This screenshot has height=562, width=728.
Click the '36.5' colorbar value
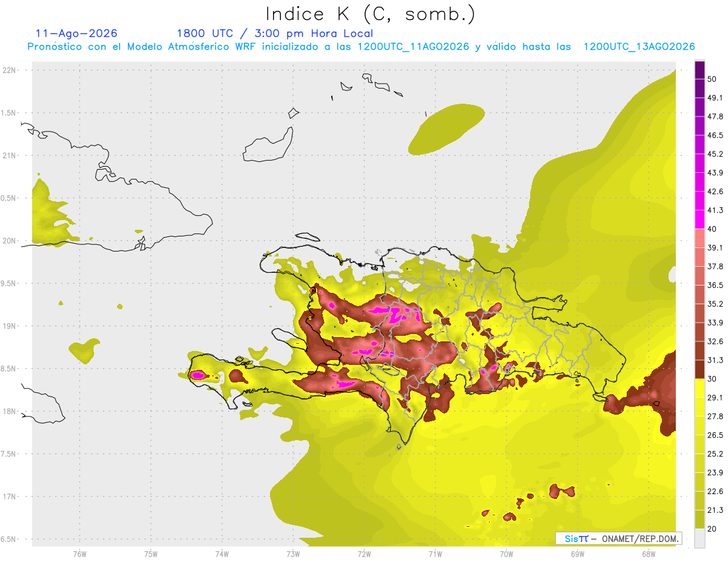point(715,285)
